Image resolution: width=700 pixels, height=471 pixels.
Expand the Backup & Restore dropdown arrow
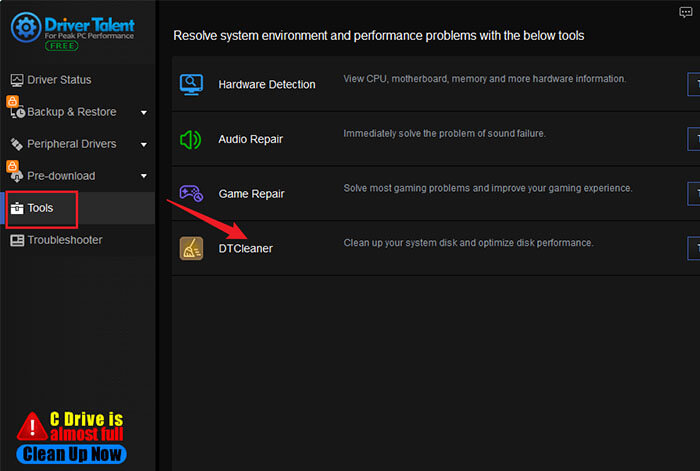tap(144, 113)
